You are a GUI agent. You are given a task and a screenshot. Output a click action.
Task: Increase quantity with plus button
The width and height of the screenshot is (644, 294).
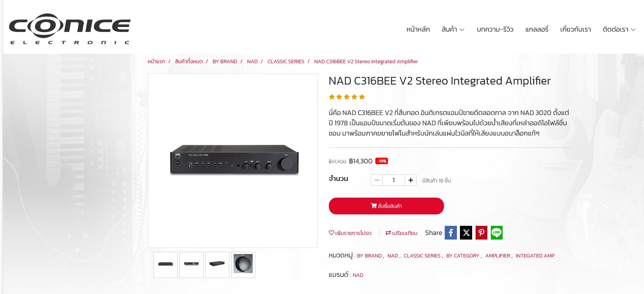pos(410,180)
